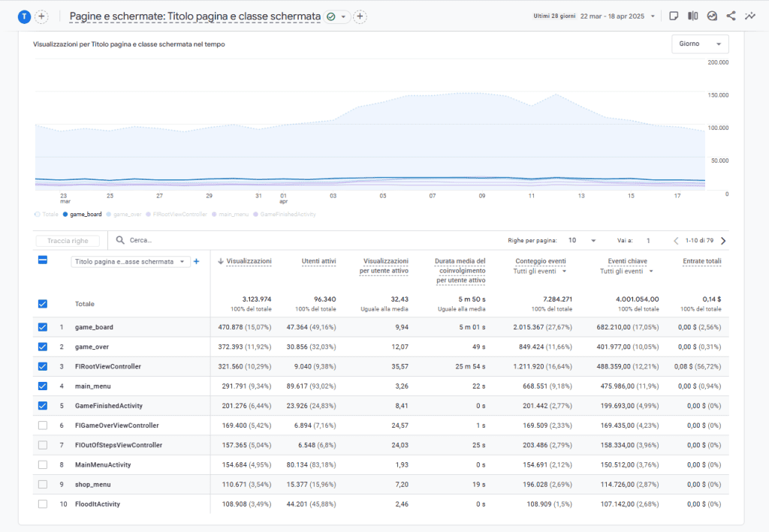
Task: Open the Righe per pagina dropdown
Action: [x=582, y=241]
